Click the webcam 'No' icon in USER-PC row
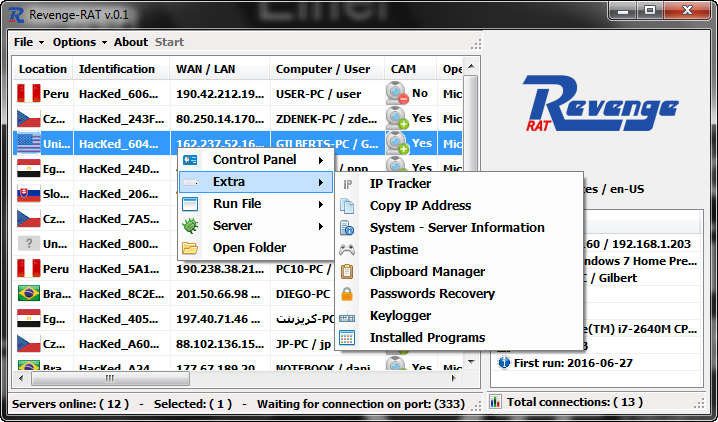Screen dimensions: 718x422 tap(397, 93)
